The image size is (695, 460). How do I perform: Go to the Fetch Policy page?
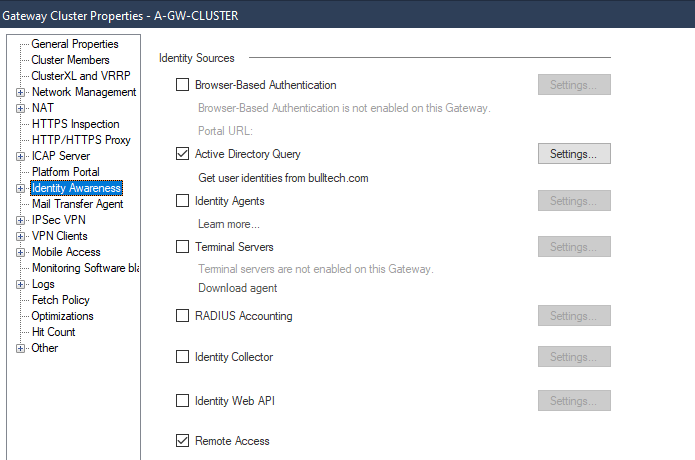61,300
